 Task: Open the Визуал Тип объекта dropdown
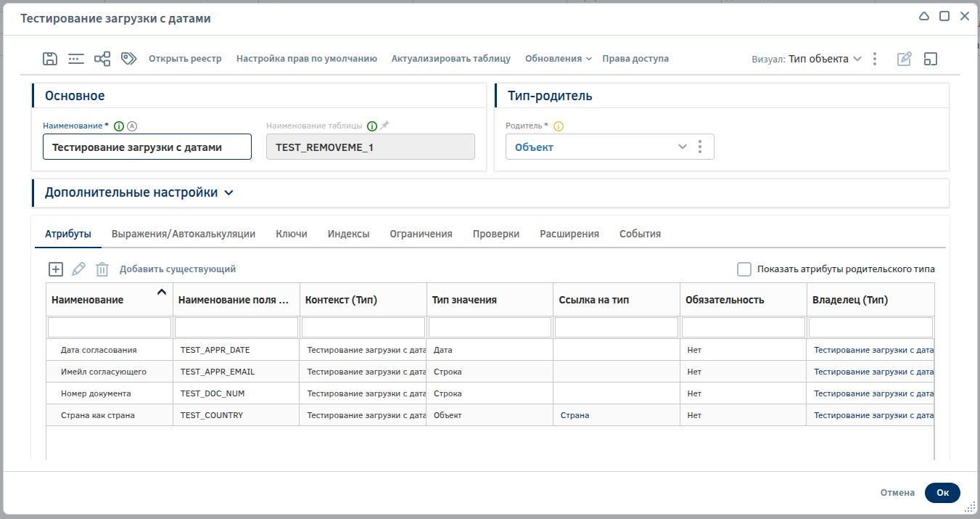[x=825, y=59]
